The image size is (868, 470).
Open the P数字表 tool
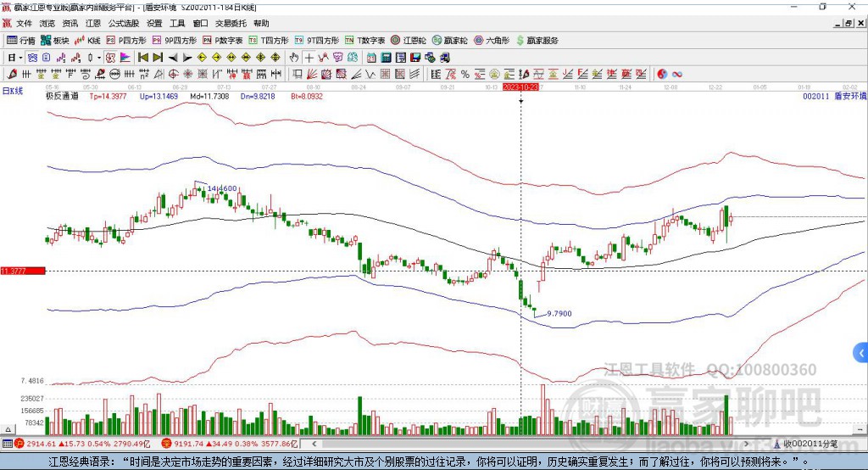point(223,41)
